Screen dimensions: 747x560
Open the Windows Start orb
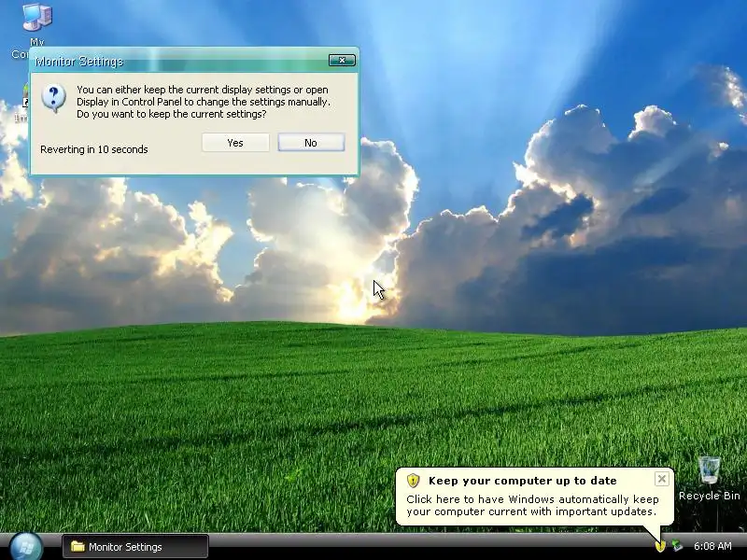(x=26, y=547)
